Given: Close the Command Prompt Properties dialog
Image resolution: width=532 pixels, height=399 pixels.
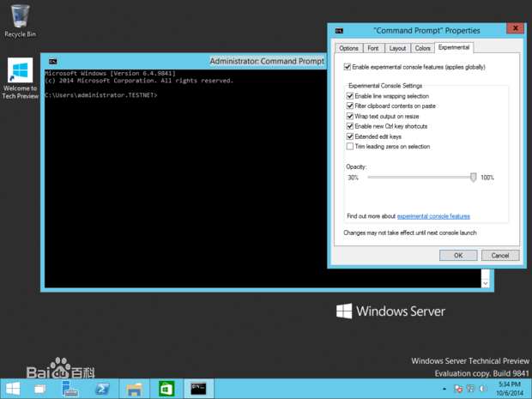Looking at the screenshot, I should [x=515, y=28].
